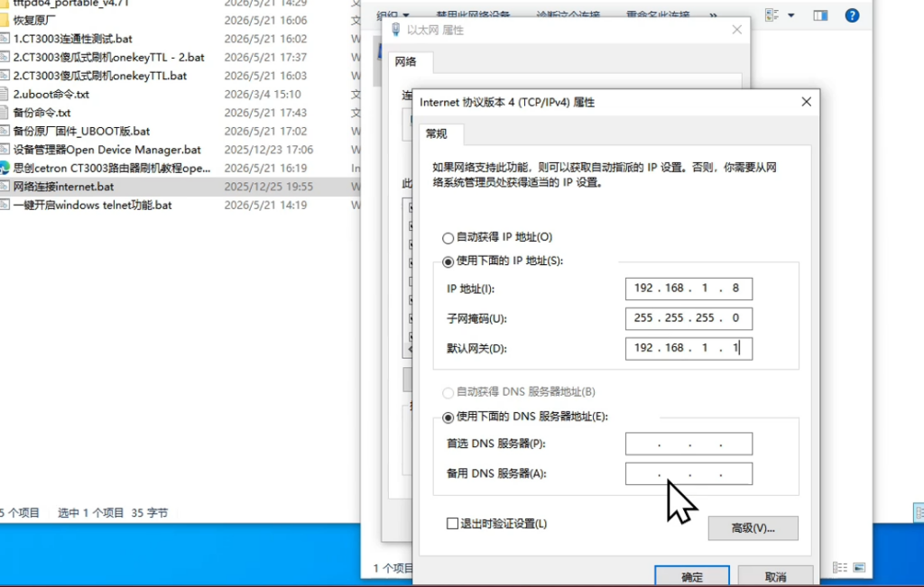Click the 默认网关 input field

click(x=688, y=349)
